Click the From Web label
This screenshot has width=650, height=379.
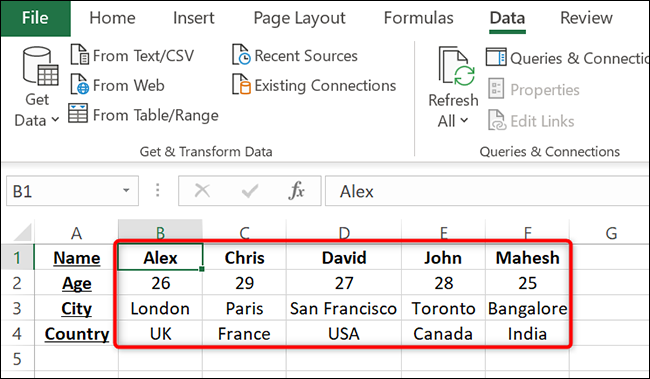[129, 85]
